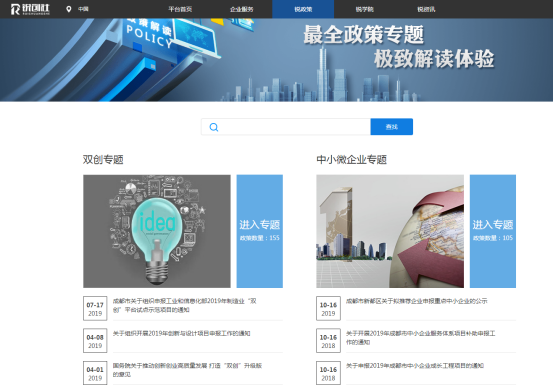Click the blue 查找 search button
553x391 pixels.
[392, 127]
